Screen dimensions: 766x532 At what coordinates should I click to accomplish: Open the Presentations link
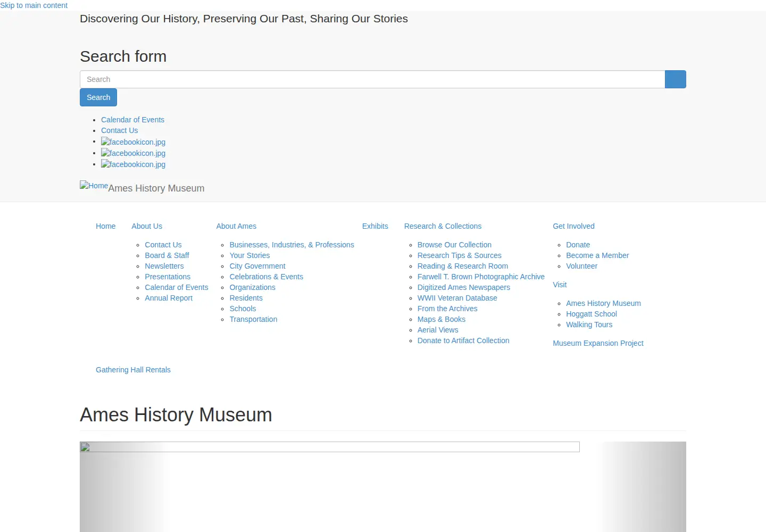coord(168,277)
